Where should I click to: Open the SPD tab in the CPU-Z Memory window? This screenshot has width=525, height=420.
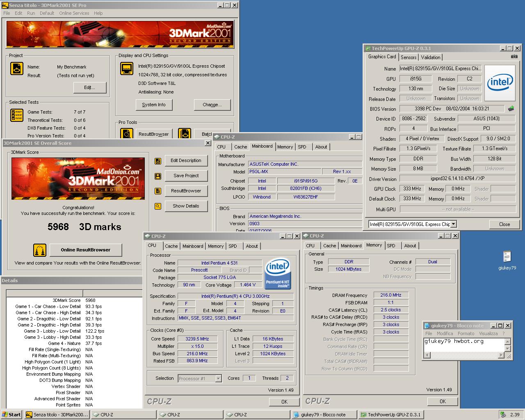pos(391,246)
